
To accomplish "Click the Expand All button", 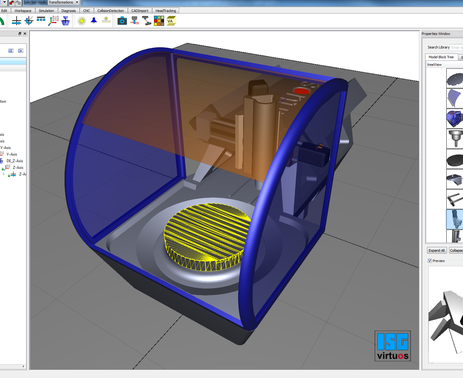I will pos(437,250).
